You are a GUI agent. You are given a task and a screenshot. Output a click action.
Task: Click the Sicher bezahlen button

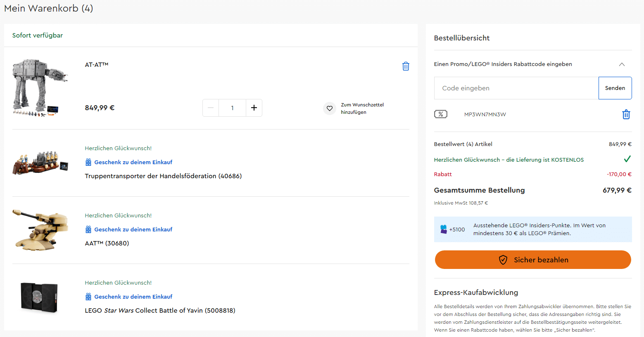[533, 260]
